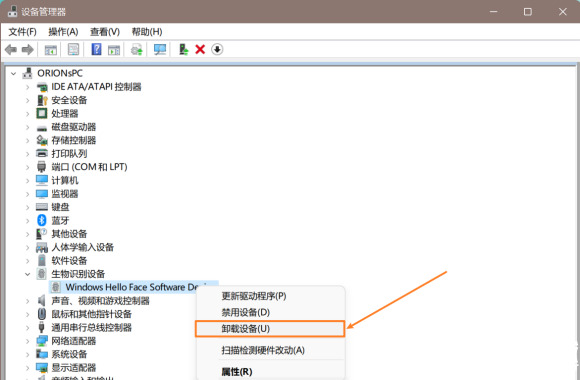Click the IDE ATA/ATAPI 控制器 icon
Viewport: 580px width, 380px height.
click(x=42, y=87)
